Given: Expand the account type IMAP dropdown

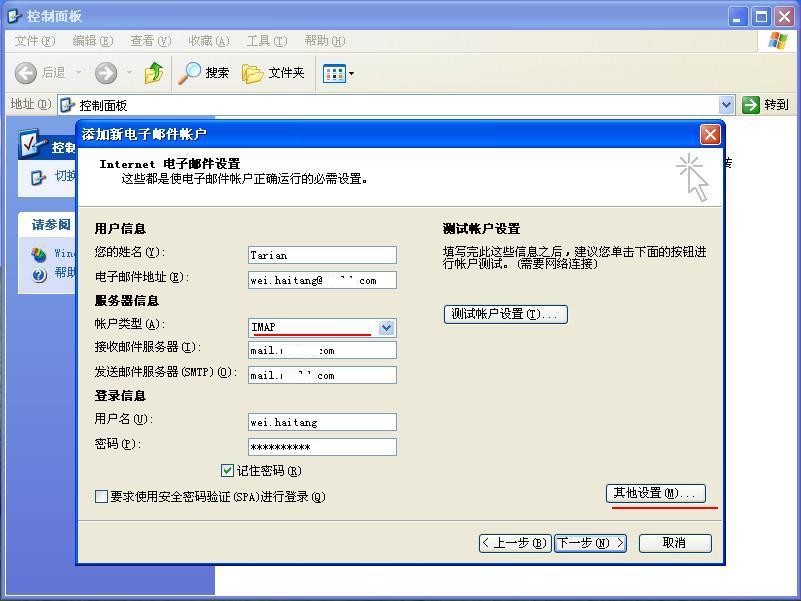Looking at the screenshot, I should [x=386, y=328].
